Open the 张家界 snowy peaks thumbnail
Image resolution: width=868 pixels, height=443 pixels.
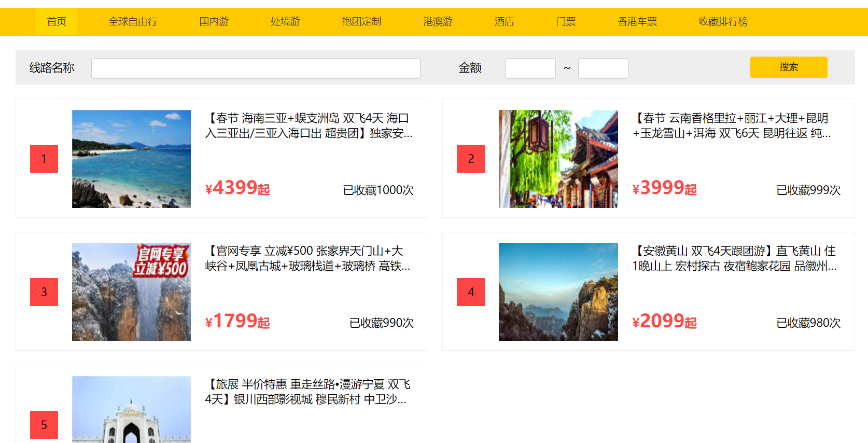131,292
